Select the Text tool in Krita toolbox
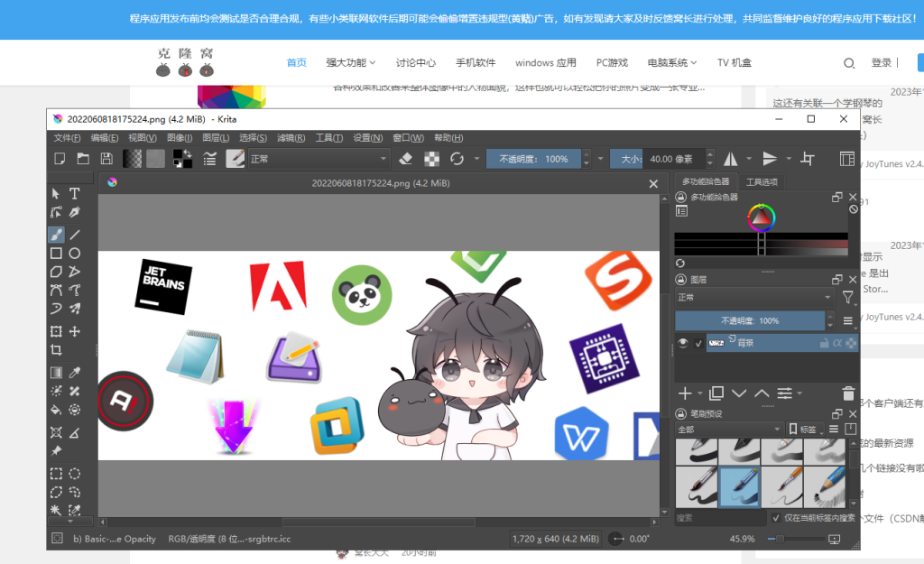The height and width of the screenshot is (564, 924). tap(75, 193)
